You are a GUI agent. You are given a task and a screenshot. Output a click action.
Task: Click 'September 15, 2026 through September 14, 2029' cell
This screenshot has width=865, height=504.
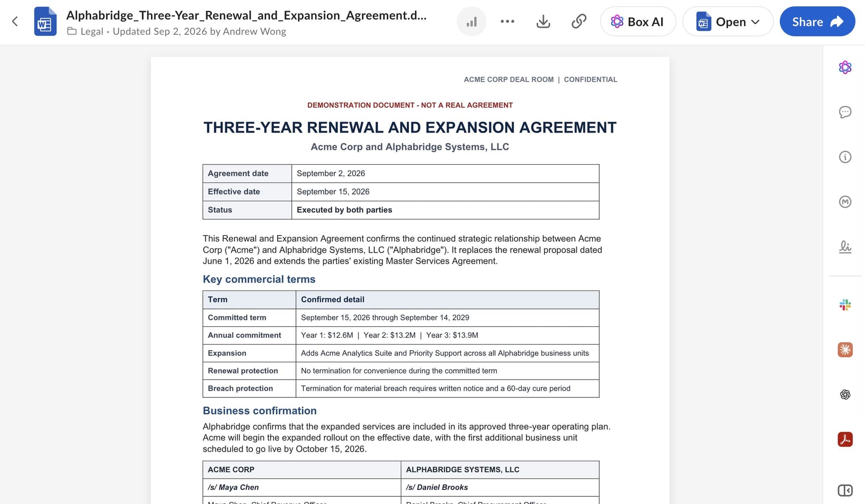[447, 318]
